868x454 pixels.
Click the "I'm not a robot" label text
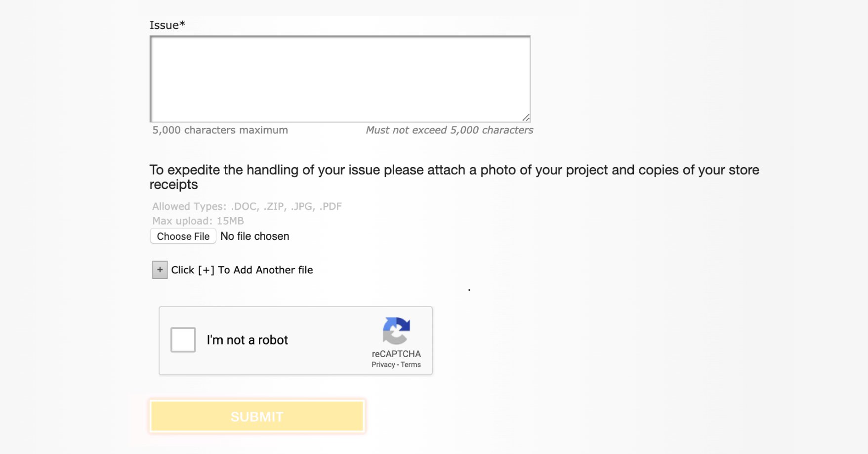(247, 340)
